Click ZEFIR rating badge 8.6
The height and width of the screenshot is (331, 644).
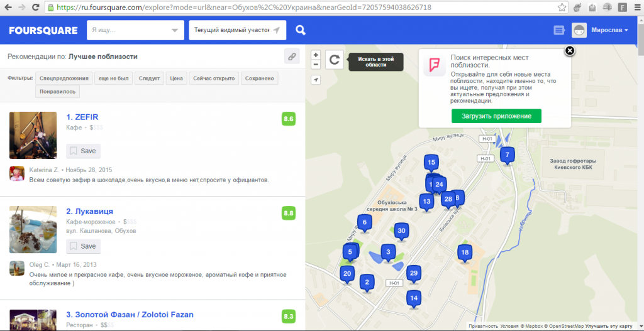pos(288,119)
